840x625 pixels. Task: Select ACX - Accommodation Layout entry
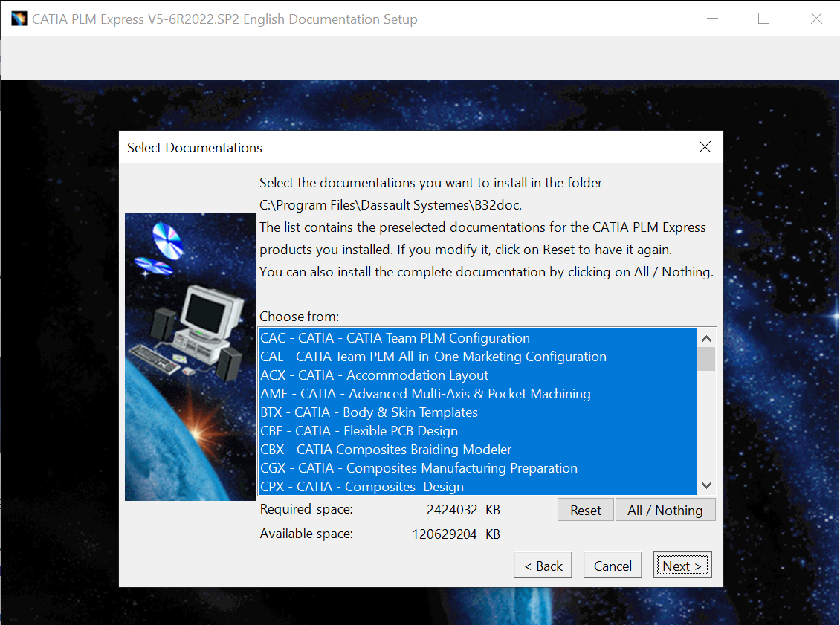[477, 375]
